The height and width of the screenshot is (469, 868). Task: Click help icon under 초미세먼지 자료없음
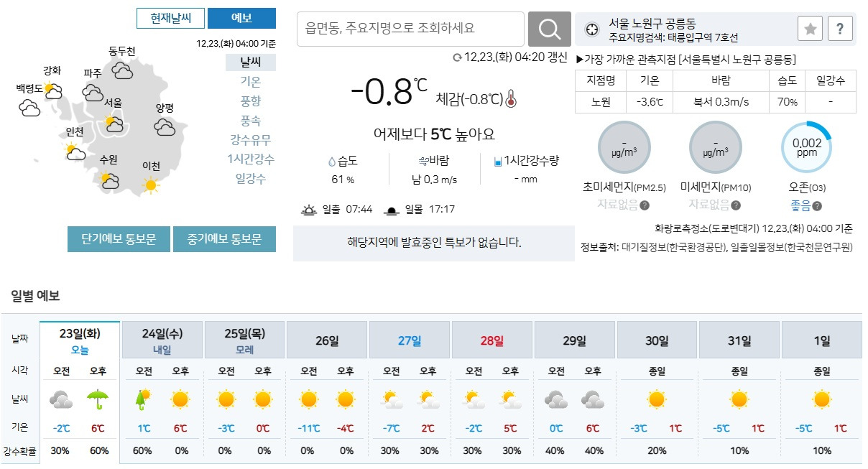click(x=645, y=206)
